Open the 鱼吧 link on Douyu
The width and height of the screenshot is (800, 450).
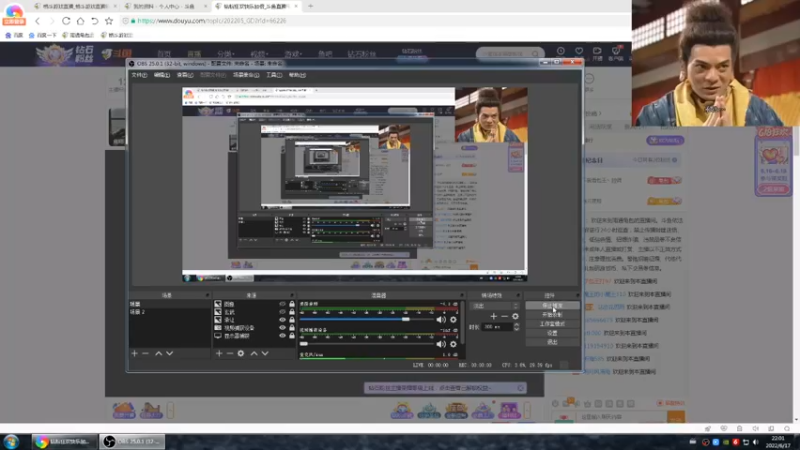tap(325, 54)
